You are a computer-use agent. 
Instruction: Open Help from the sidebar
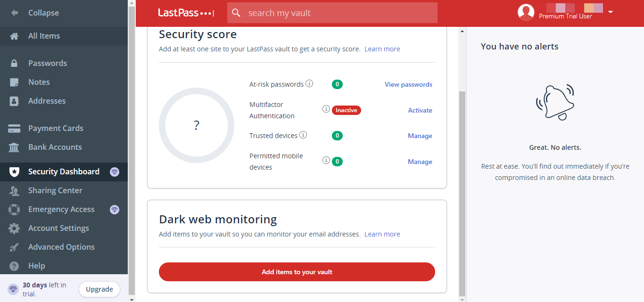(x=64, y=266)
